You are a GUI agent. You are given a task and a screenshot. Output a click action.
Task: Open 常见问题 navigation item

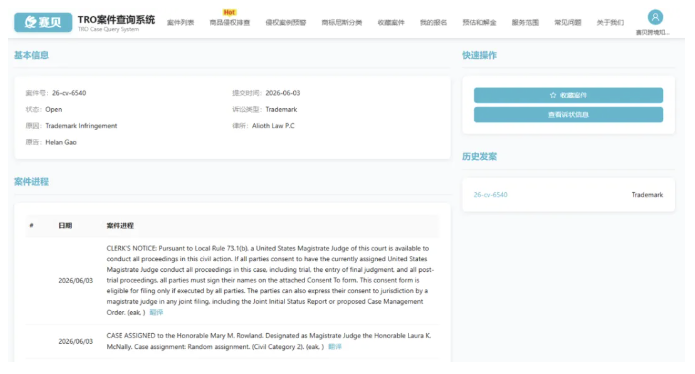[568, 23]
